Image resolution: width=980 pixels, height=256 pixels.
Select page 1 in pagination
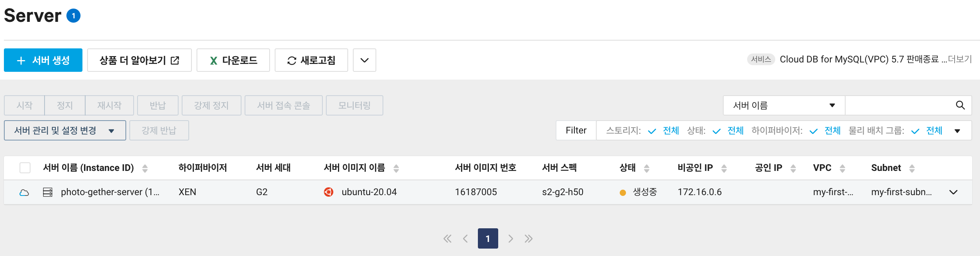coord(488,238)
